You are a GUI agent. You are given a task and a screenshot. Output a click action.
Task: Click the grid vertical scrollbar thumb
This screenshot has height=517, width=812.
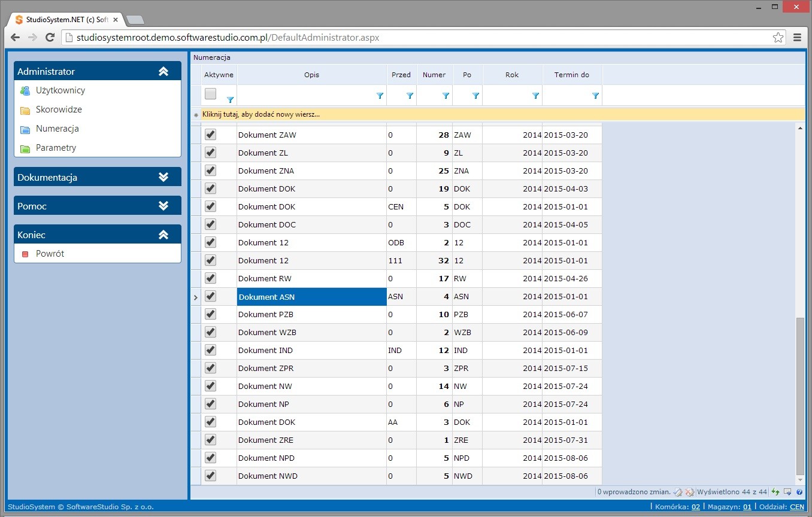tap(801, 395)
